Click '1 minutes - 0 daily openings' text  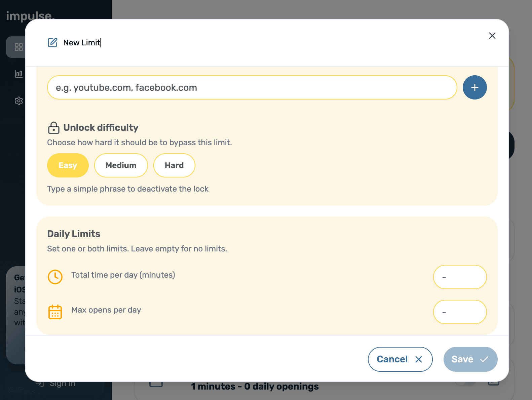point(255,387)
